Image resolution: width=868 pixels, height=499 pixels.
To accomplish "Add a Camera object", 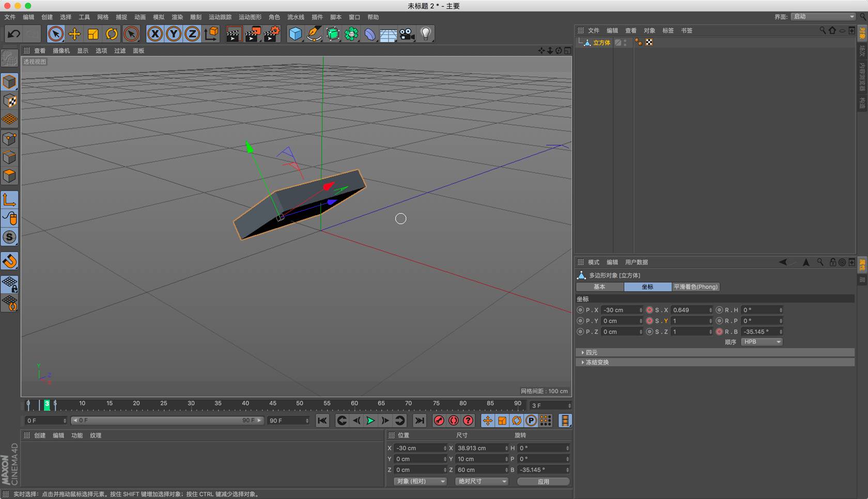I will point(407,34).
